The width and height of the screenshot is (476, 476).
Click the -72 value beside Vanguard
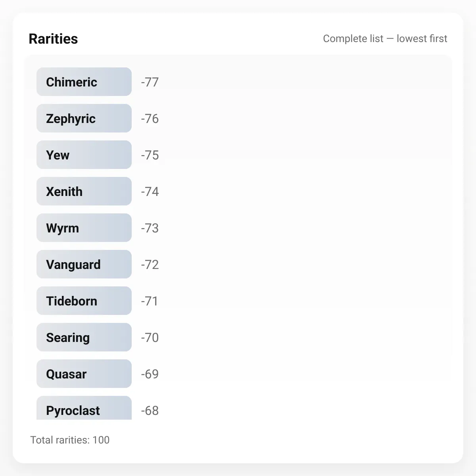[150, 265]
